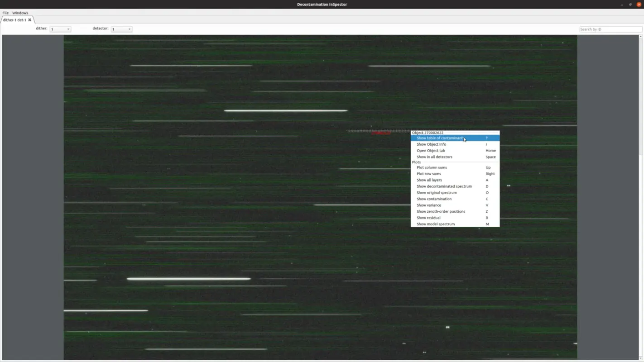Image resolution: width=644 pixels, height=362 pixels.
Task: Open the File menu
Action: 5,13
